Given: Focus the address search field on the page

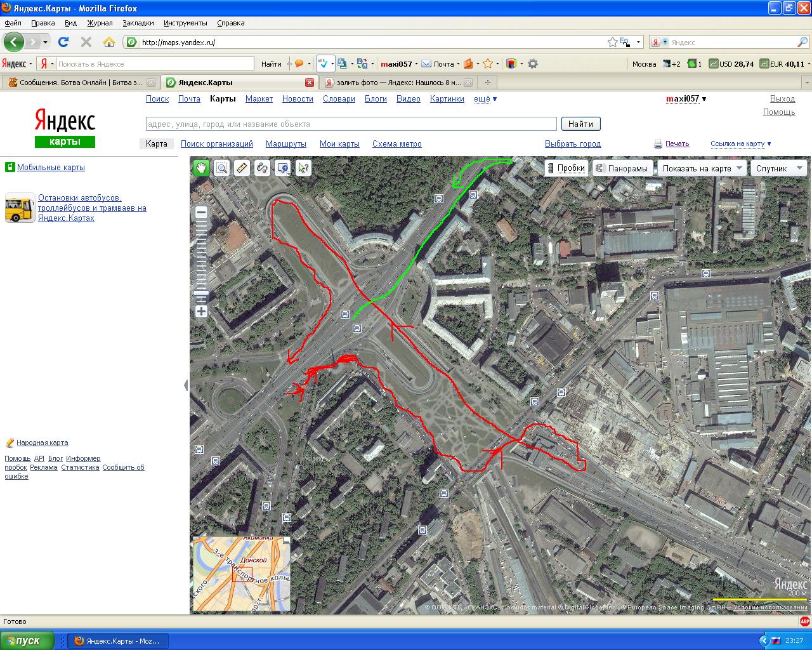Looking at the screenshot, I should [351, 124].
